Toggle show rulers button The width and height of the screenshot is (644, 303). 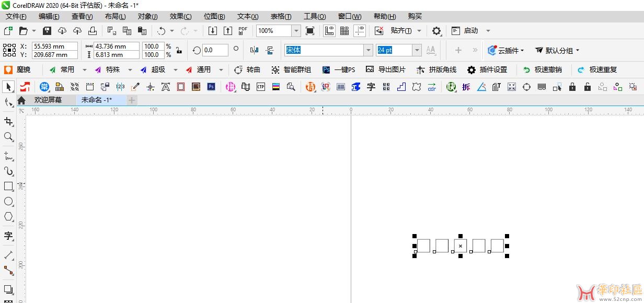point(329,31)
